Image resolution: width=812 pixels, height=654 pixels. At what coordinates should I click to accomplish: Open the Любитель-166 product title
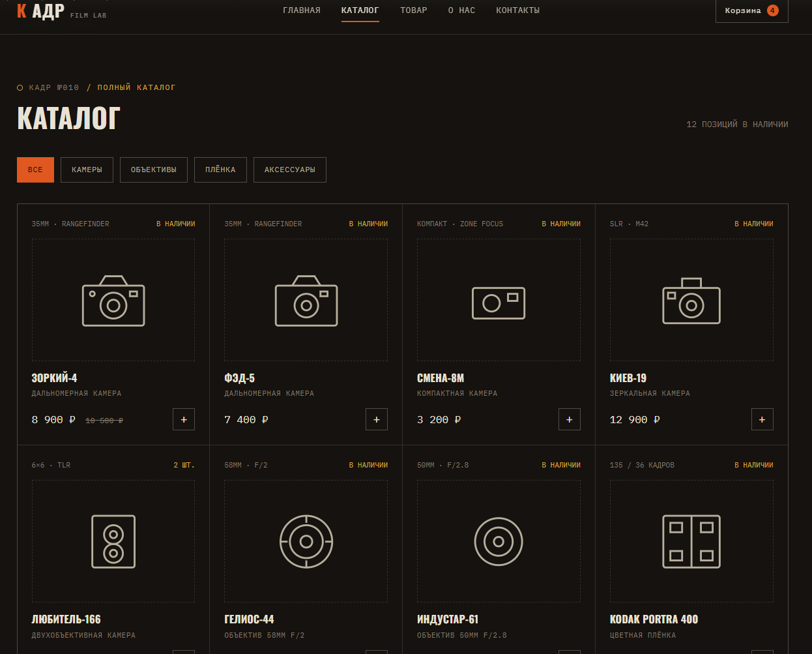click(x=66, y=619)
